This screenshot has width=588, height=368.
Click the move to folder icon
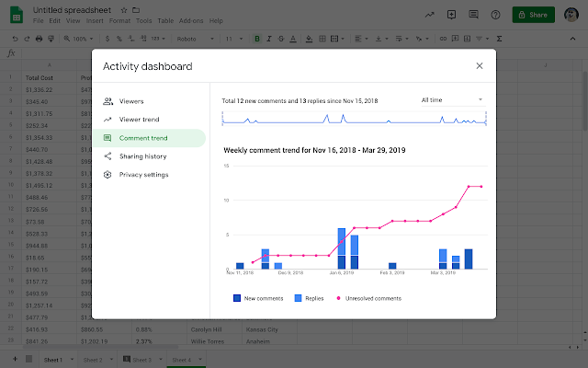136,9
